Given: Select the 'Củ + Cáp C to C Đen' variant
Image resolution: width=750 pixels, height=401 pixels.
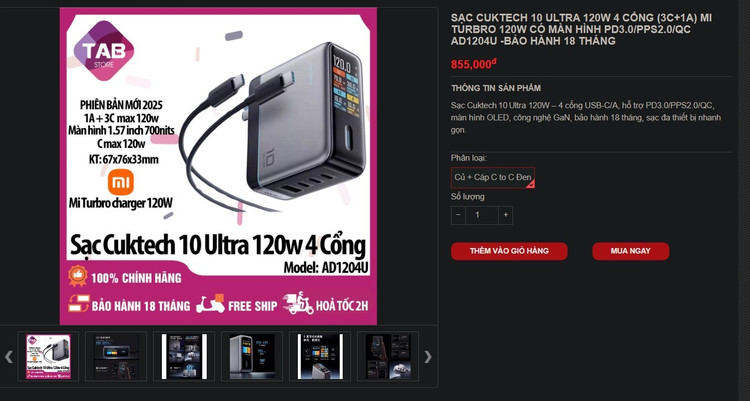Looking at the screenshot, I should click(x=493, y=178).
